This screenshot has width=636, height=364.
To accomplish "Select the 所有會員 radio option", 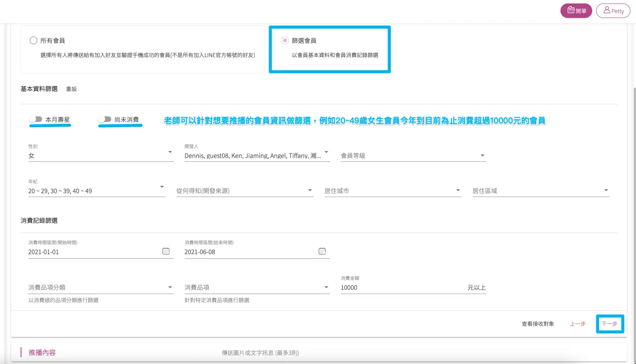I will point(34,41).
